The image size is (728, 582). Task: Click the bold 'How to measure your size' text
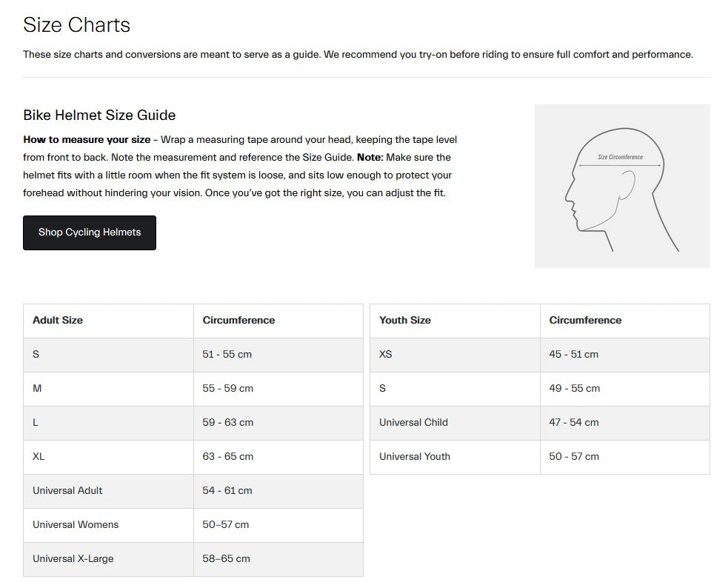(x=87, y=140)
